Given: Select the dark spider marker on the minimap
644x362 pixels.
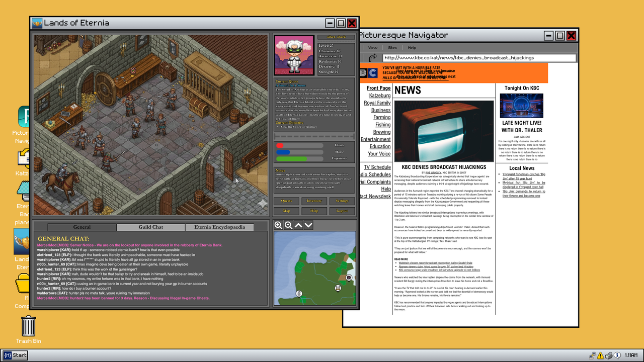Looking at the screenshot, I should pyautogui.click(x=349, y=278).
